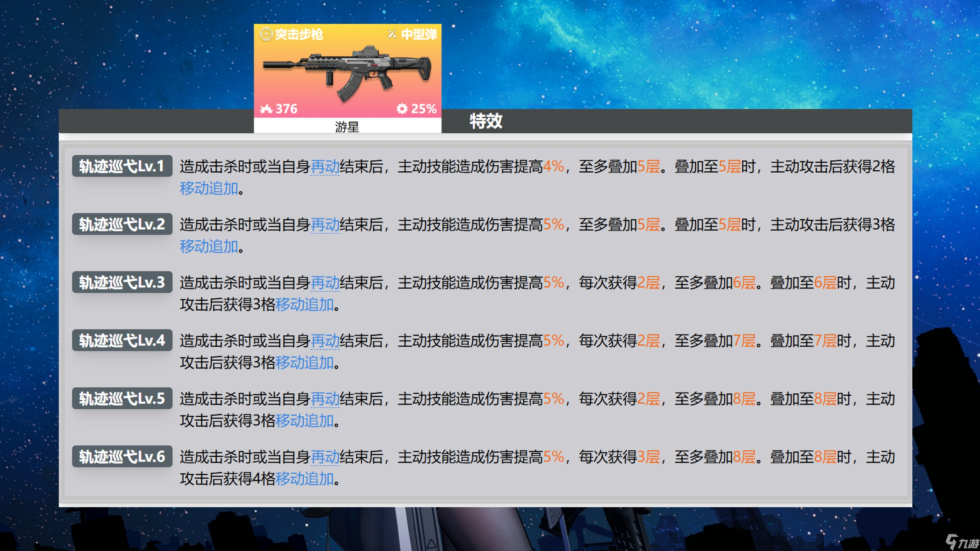This screenshot has height=551, width=980.
Task: Click the 突击步枪 weapon type text
Action: click(299, 34)
